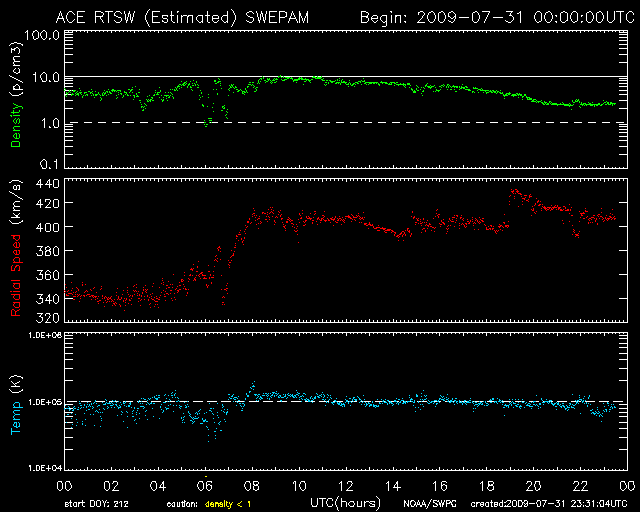Viewport: 640px width, 512px height.
Task: Click the 'UTC(hours)' axis title
Action: click(345, 503)
